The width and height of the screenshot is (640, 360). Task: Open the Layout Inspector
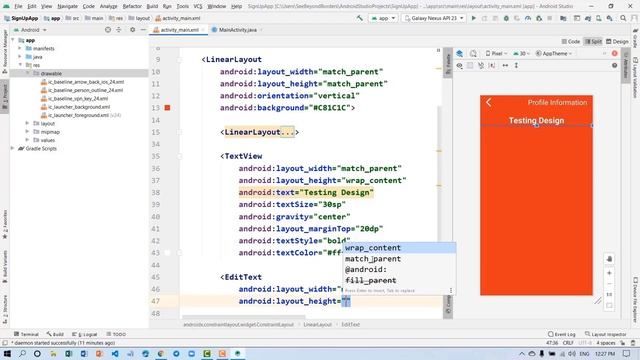point(605,334)
